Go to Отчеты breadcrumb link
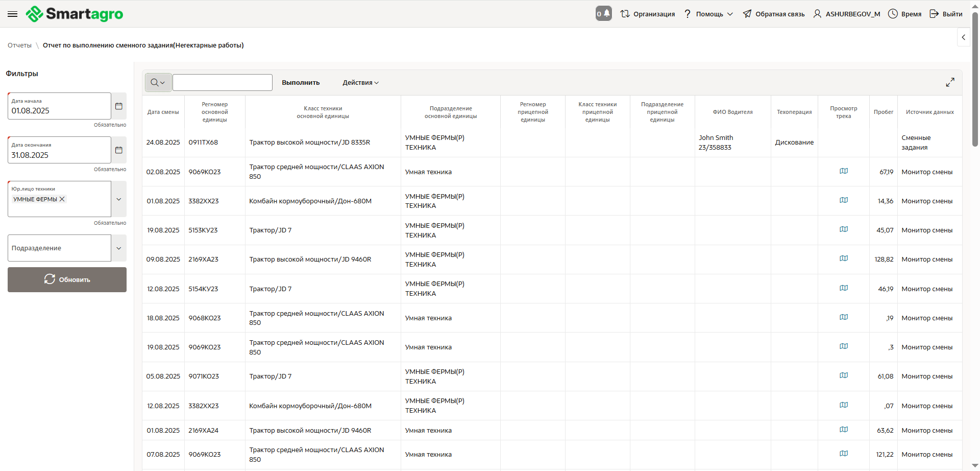Viewport: 980px width, 471px height. (x=19, y=45)
